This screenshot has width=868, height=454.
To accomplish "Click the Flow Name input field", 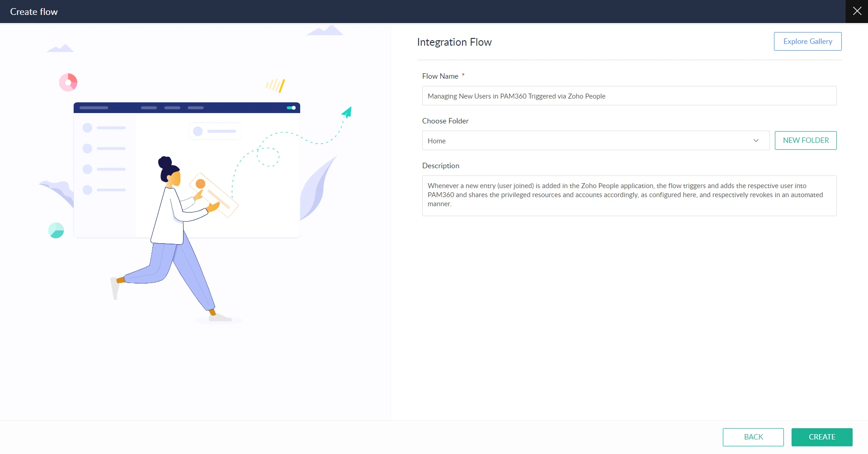I will coord(629,96).
